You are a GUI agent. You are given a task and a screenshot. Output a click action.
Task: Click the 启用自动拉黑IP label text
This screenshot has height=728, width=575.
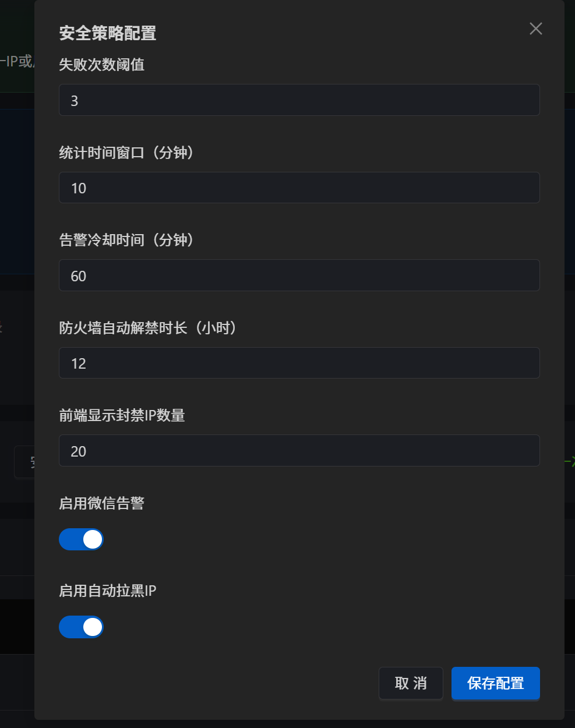coord(107,591)
